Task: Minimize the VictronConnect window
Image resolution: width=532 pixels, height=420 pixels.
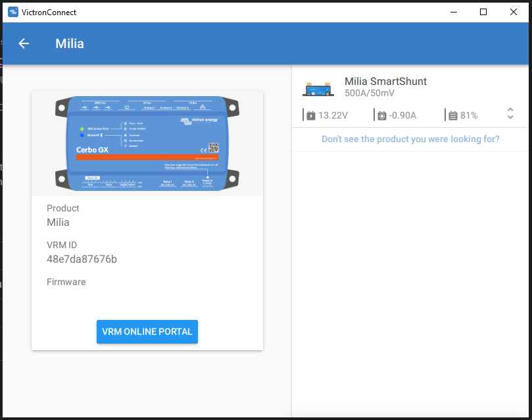Action: click(454, 13)
